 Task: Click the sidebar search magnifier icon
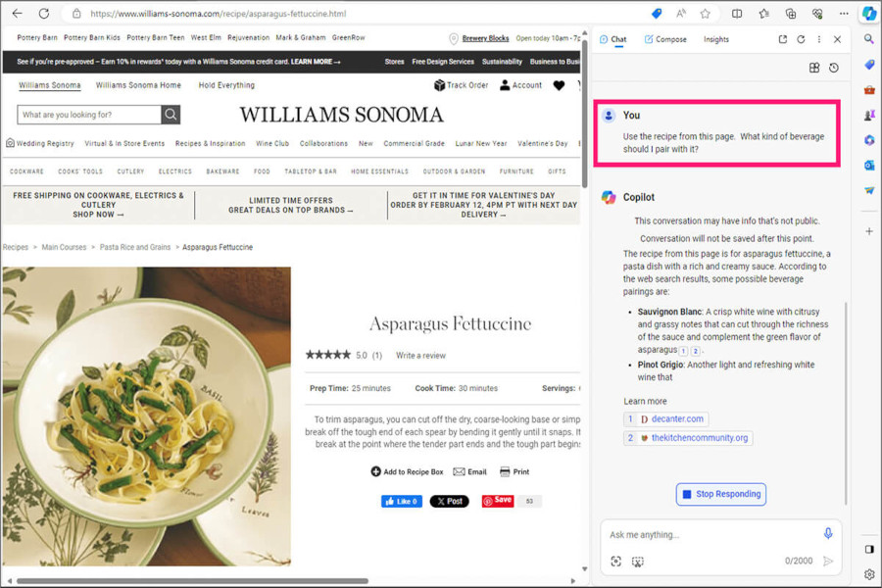(x=869, y=39)
